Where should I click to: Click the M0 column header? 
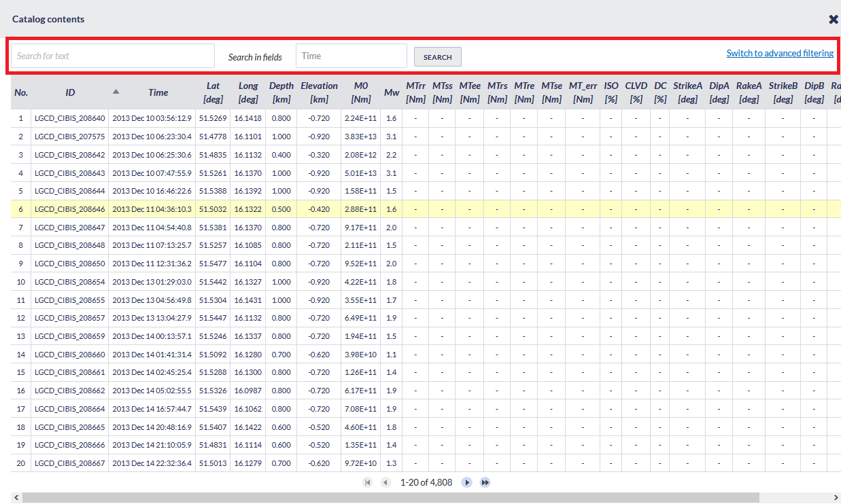[360, 92]
